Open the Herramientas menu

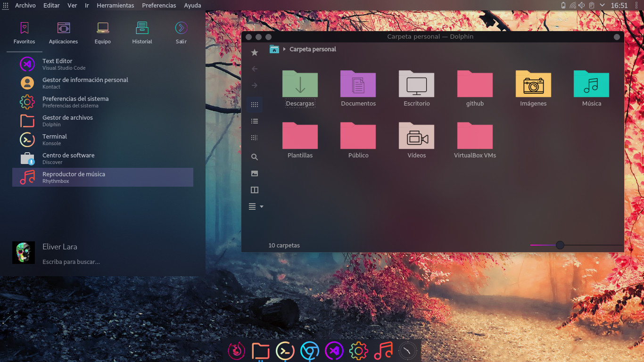[115, 5]
